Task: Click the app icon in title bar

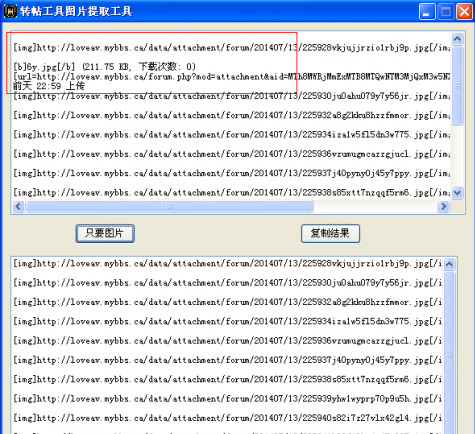Action: 10,11
